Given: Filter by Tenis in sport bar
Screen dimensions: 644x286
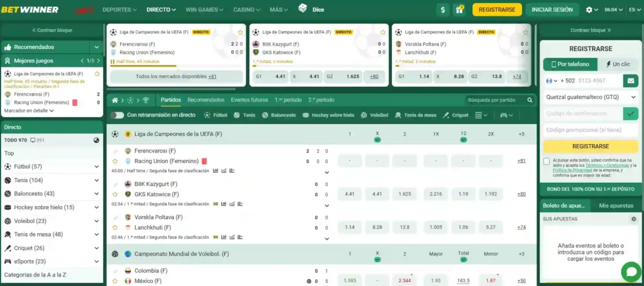Looking at the screenshot, I should [245, 115].
